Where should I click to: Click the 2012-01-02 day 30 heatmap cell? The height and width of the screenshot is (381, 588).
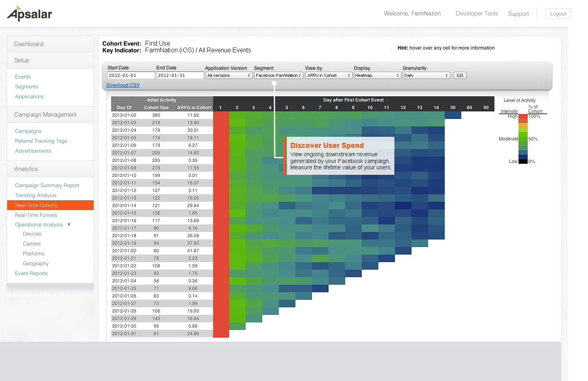click(453, 115)
